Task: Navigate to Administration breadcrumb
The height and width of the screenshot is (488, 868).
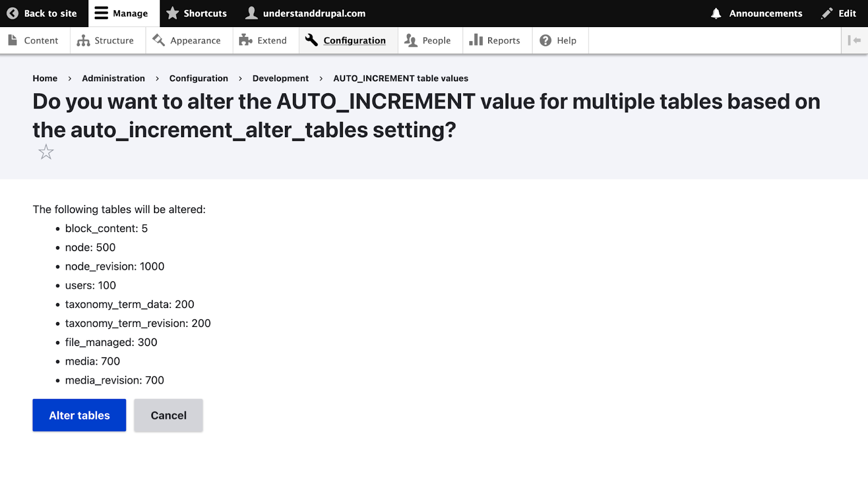Action: click(x=113, y=78)
